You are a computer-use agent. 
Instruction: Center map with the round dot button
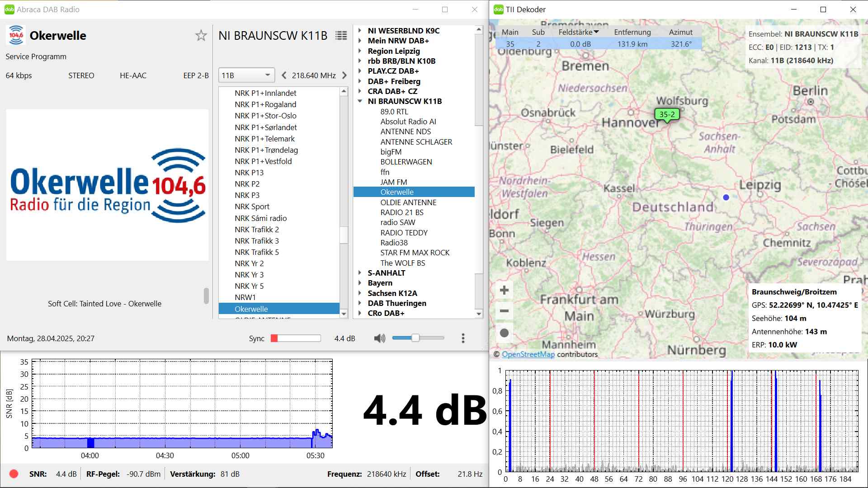coord(505,333)
